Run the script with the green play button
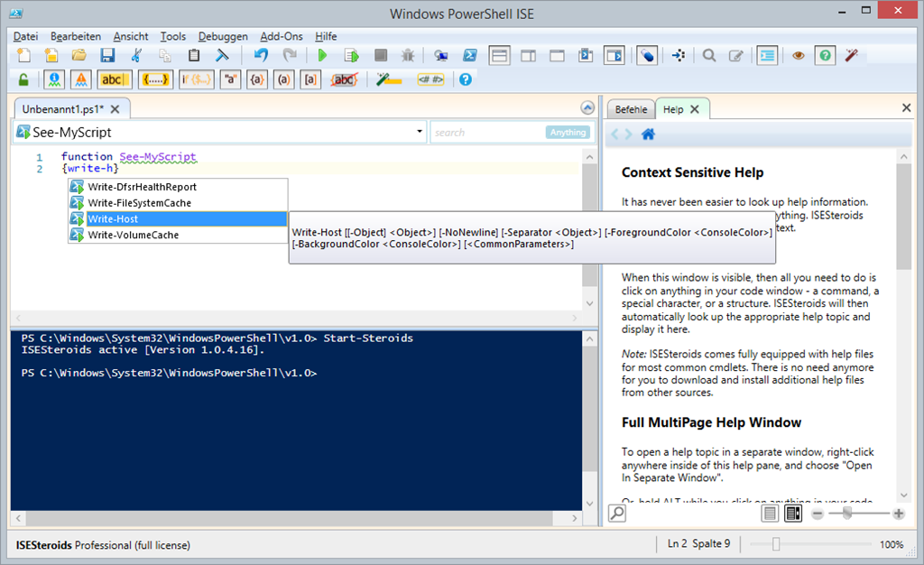The width and height of the screenshot is (924, 565). [x=322, y=55]
